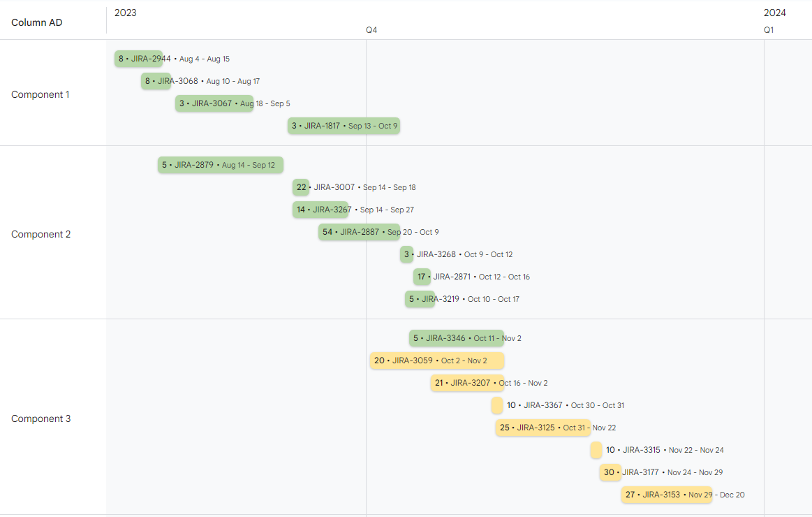Select the JIRA-3219 green bar
This screenshot has width=812, height=517.
pos(420,298)
